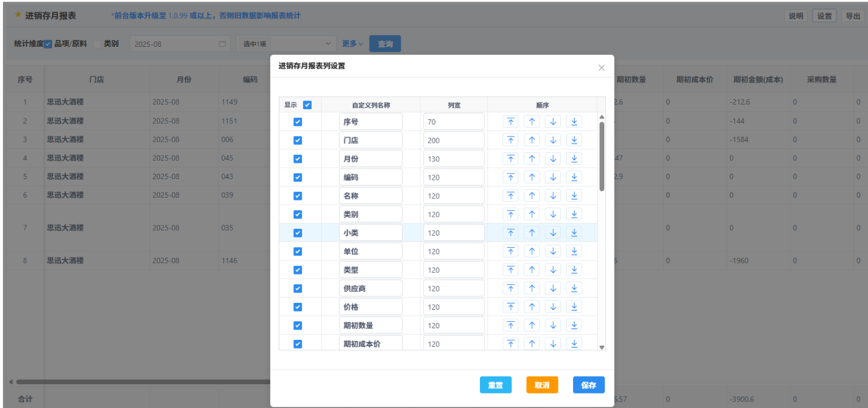Toggle the show-all 显示 header checkbox
The image size is (868, 408).
coord(307,105)
